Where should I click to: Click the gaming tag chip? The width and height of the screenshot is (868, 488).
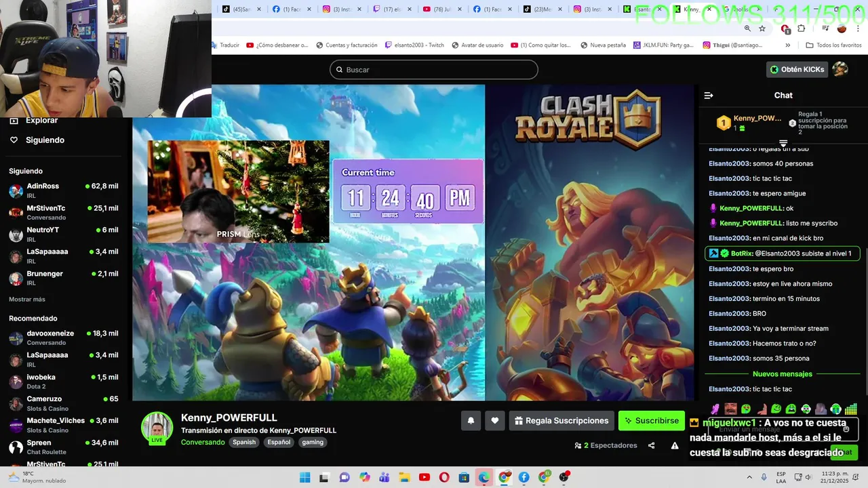(313, 442)
